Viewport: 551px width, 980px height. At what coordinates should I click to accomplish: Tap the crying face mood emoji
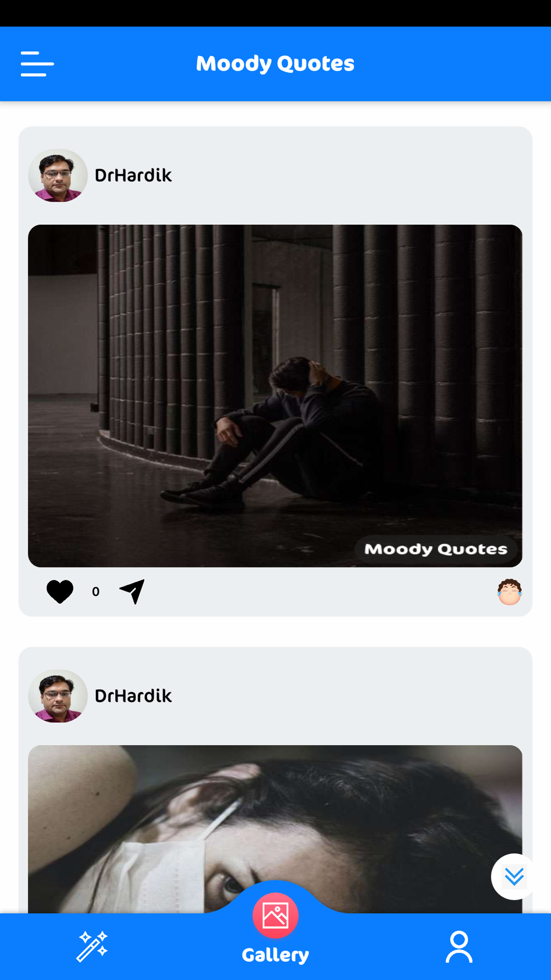pyautogui.click(x=509, y=592)
